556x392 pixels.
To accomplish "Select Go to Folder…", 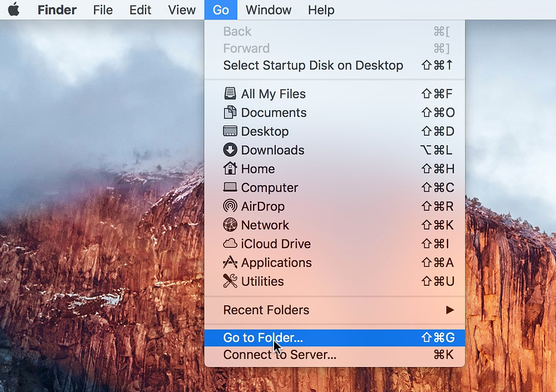I will point(335,338).
